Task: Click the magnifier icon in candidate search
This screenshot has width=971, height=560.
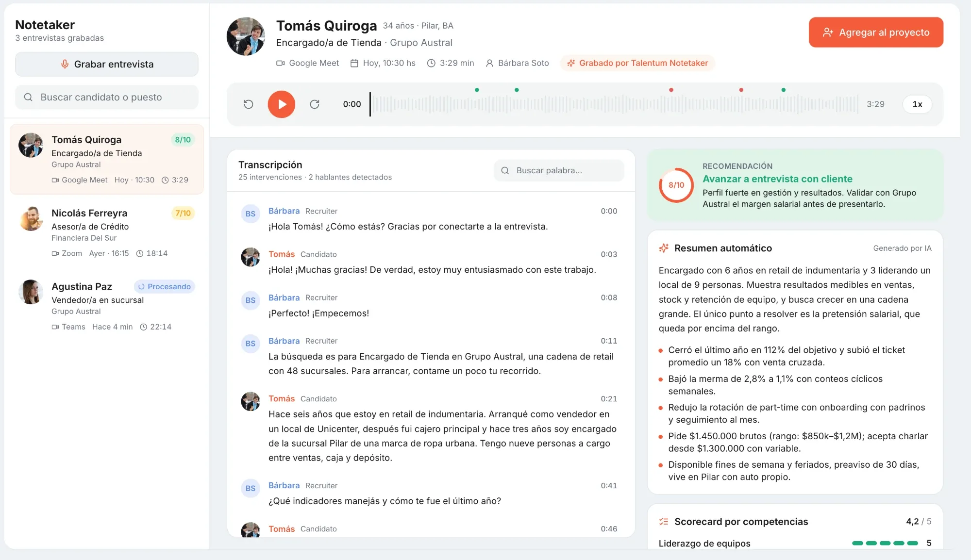Action: [28, 97]
